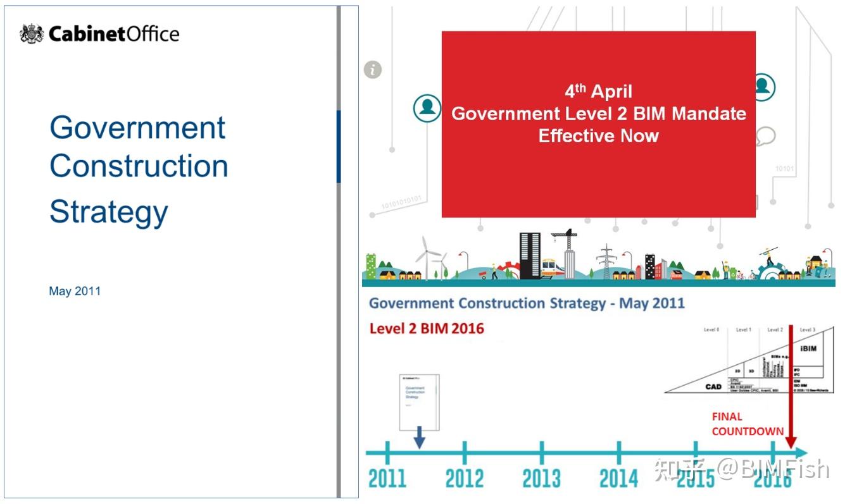Click the arrowhead at the timeline's right end
The width and height of the screenshot is (852, 504).
800,452
